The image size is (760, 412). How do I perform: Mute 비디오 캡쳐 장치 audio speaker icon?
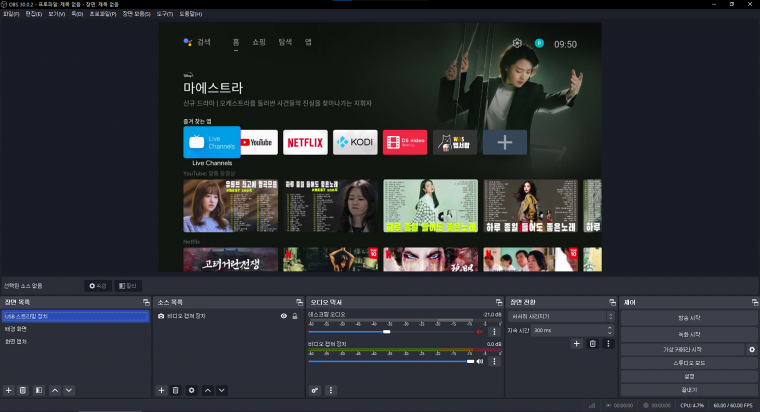tap(479, 362)
